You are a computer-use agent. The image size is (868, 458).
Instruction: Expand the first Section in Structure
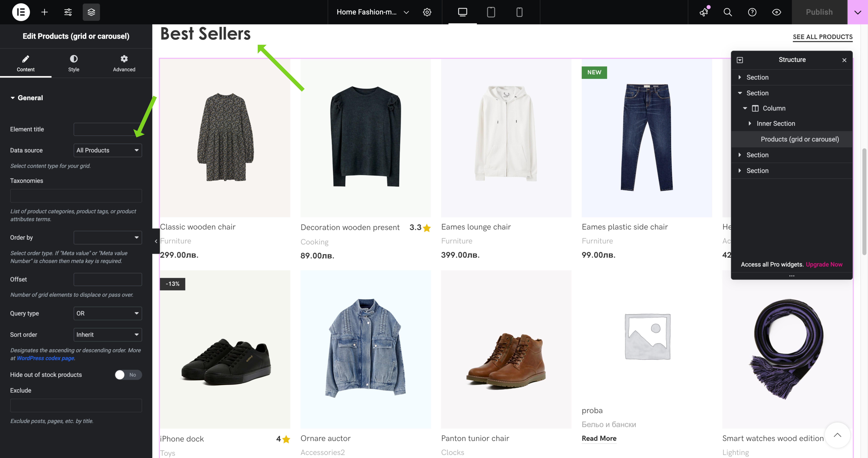740,77
